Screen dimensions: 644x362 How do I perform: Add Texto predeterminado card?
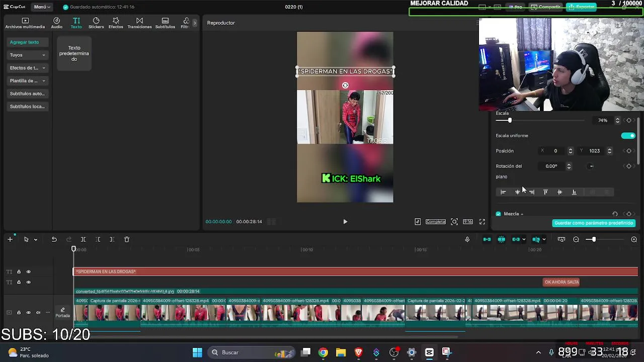[x=74, y=53]
